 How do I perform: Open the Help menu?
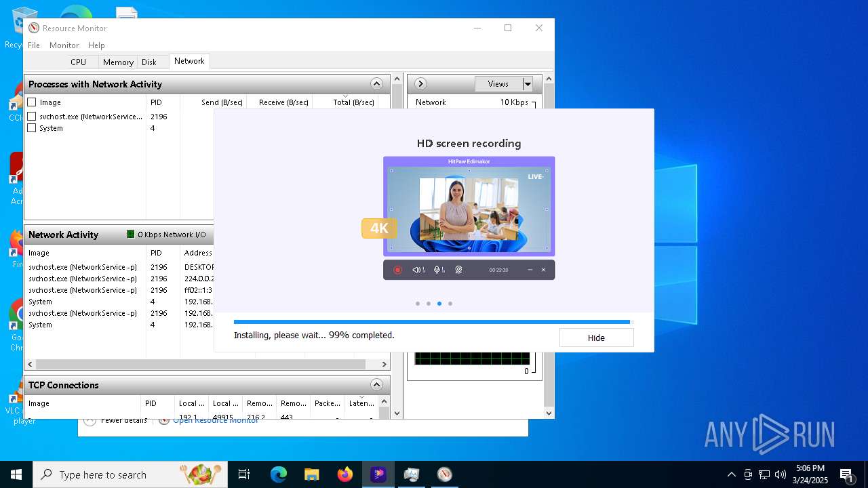(x=96, y=45)
